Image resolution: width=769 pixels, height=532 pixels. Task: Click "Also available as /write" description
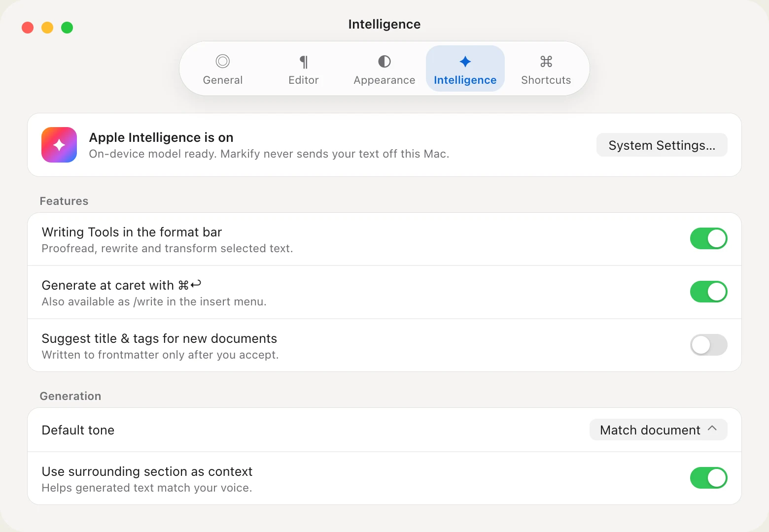click(x=154, y=301)
